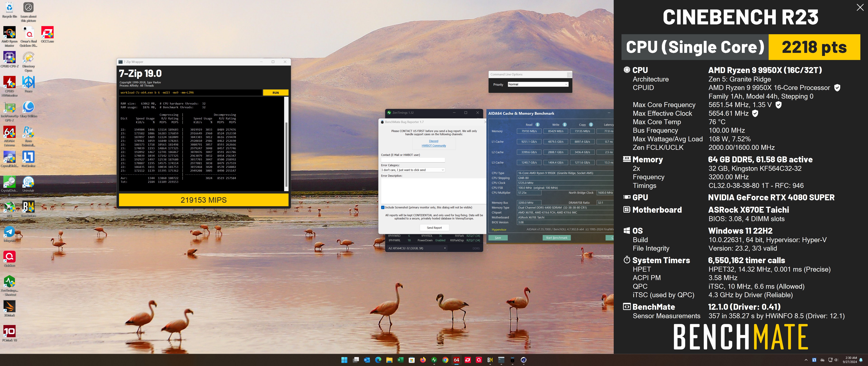Open Error Category dropdown in Bug Reporter
This screenshot has height=366, width=868.
413,170
